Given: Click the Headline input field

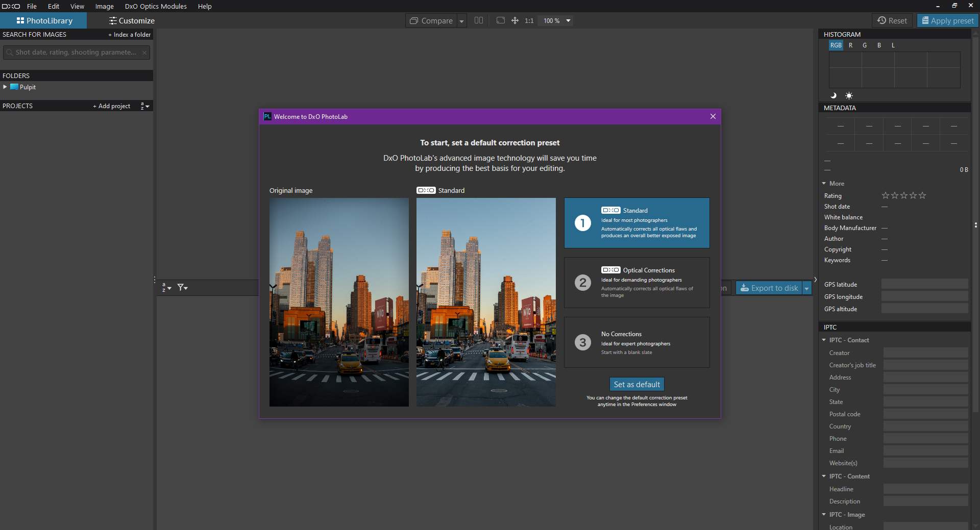Looking at the screenshot, I should (x=925, y=489).
